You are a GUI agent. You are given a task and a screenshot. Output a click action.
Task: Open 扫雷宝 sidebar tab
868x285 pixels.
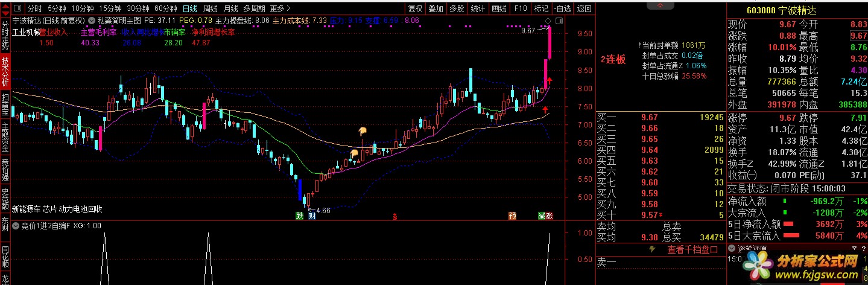(5, 104)
